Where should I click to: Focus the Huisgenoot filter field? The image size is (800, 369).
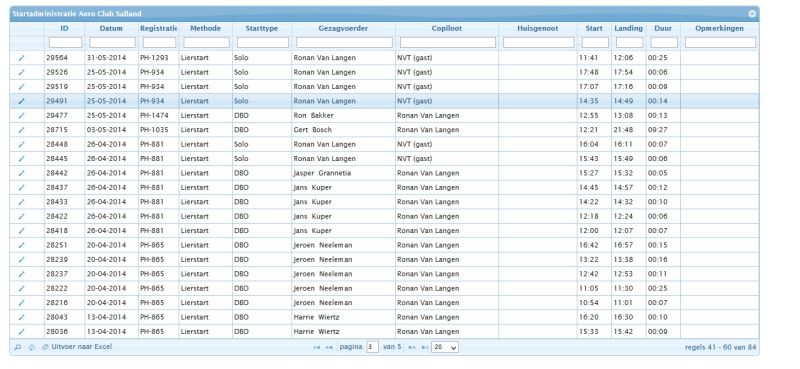[x=539, y=42]
